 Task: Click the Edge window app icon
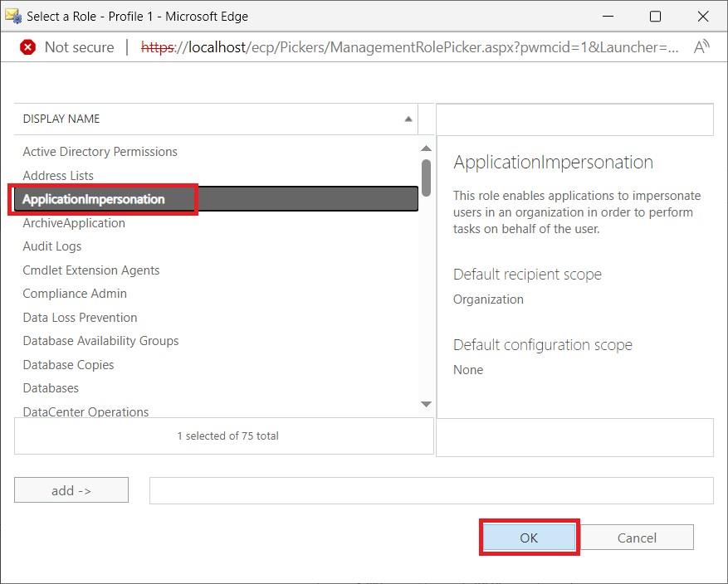12,16
